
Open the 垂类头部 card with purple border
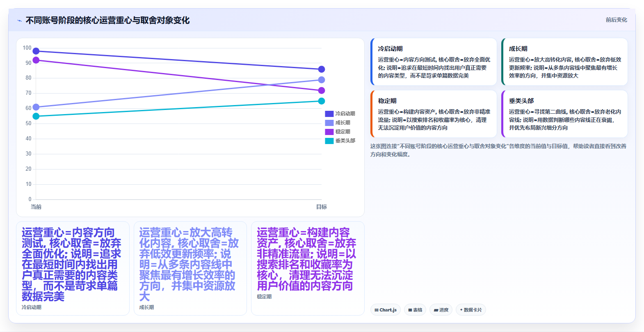564,114
